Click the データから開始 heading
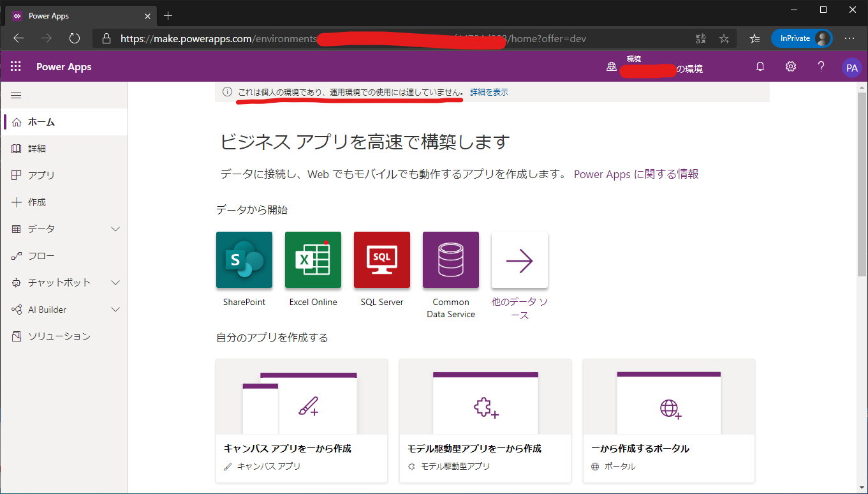Screen dimensions: 868x494 (x=252, y=210)
